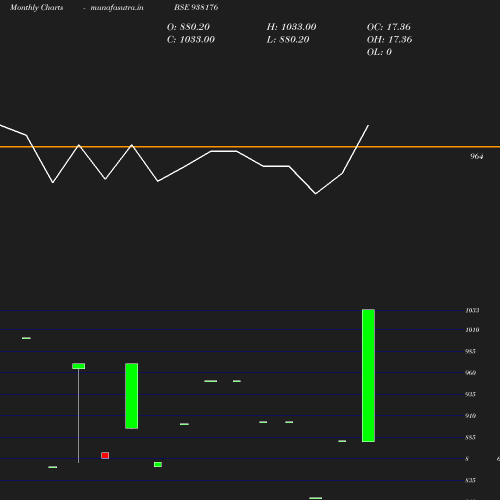The image size is (500, 500).
Task: Select the close value 'C: 1033.00'
Action: (x=191, y=40)
